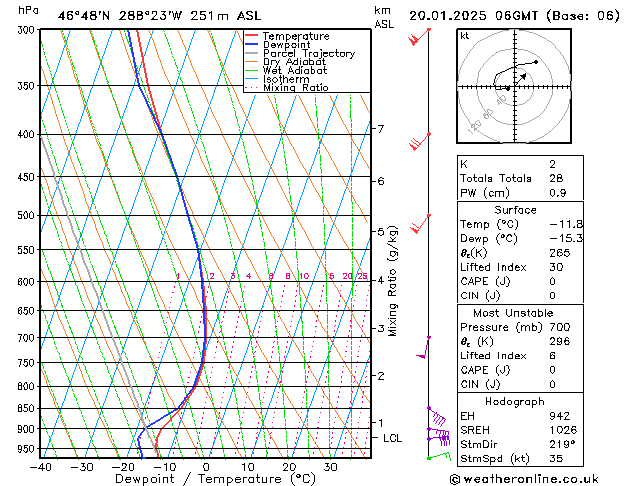Click the storm motion arrow in the hodograph
This screenshot has width=629, height=486.
point(521,78)
